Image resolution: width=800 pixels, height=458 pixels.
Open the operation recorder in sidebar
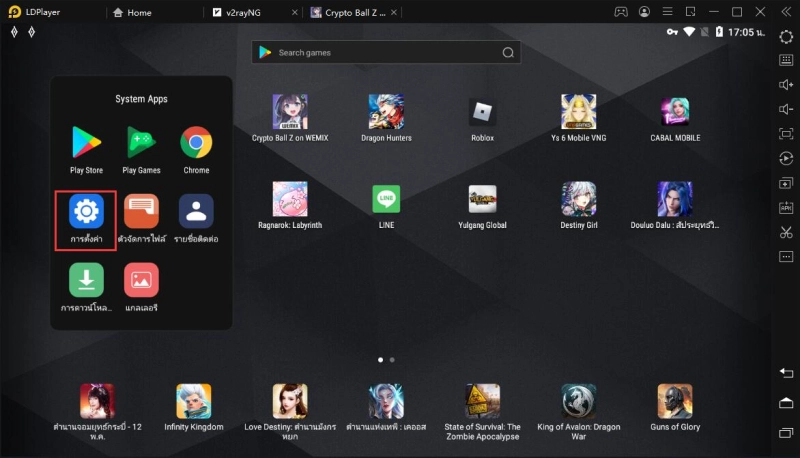pyautogui.click(x=786, y=159)
